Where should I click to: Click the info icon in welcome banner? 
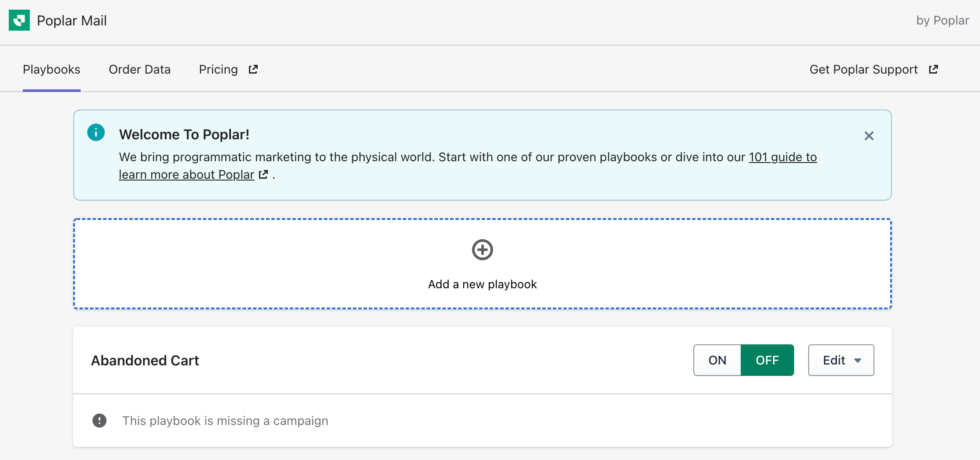(x=96, y=132)
